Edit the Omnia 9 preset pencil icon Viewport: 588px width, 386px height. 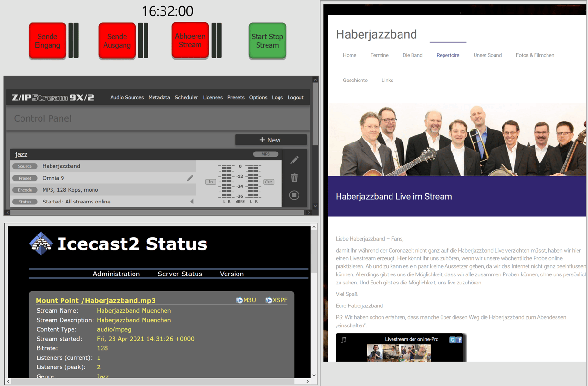coord(190,178)
